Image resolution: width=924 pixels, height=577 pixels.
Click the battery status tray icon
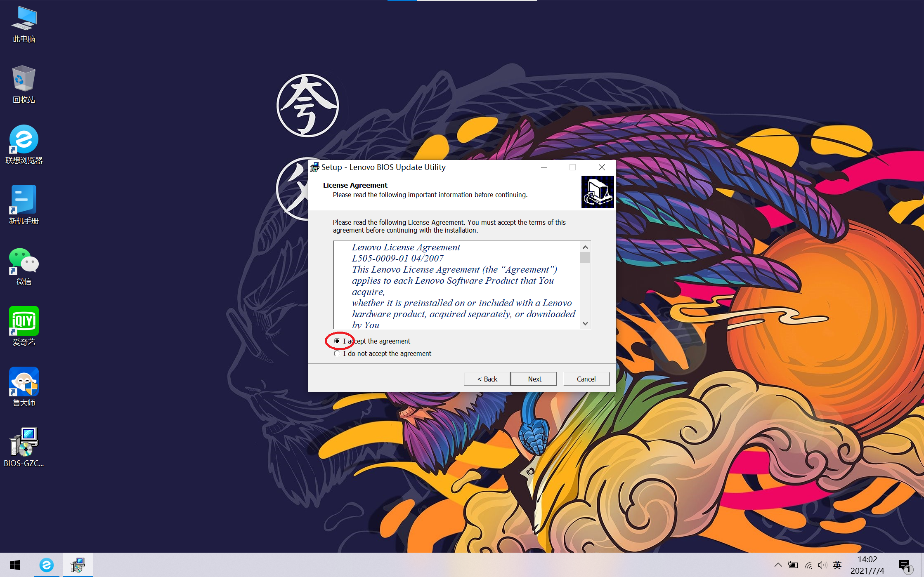pos(793,565)
